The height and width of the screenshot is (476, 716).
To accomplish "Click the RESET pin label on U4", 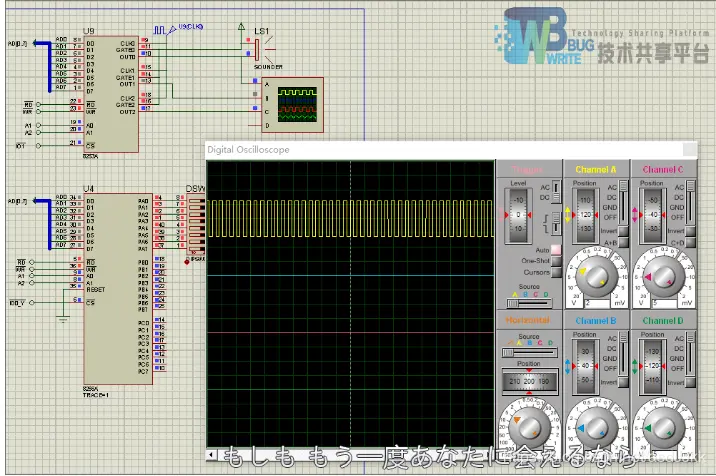I will [95, 290].
